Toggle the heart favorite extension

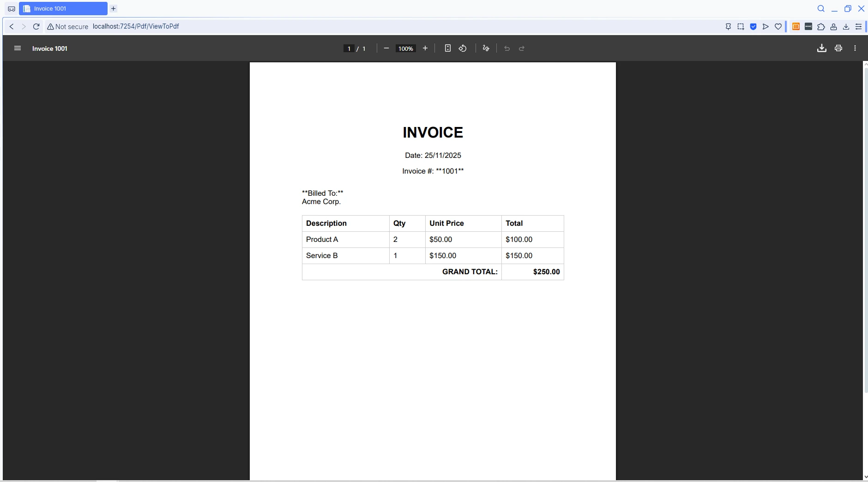tap(778, 26)
